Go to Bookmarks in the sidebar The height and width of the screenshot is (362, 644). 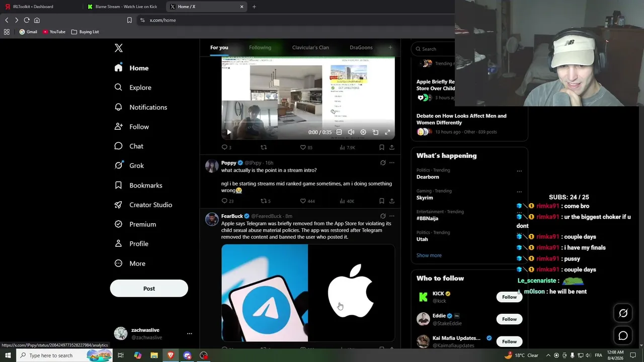tap(138, 186)
